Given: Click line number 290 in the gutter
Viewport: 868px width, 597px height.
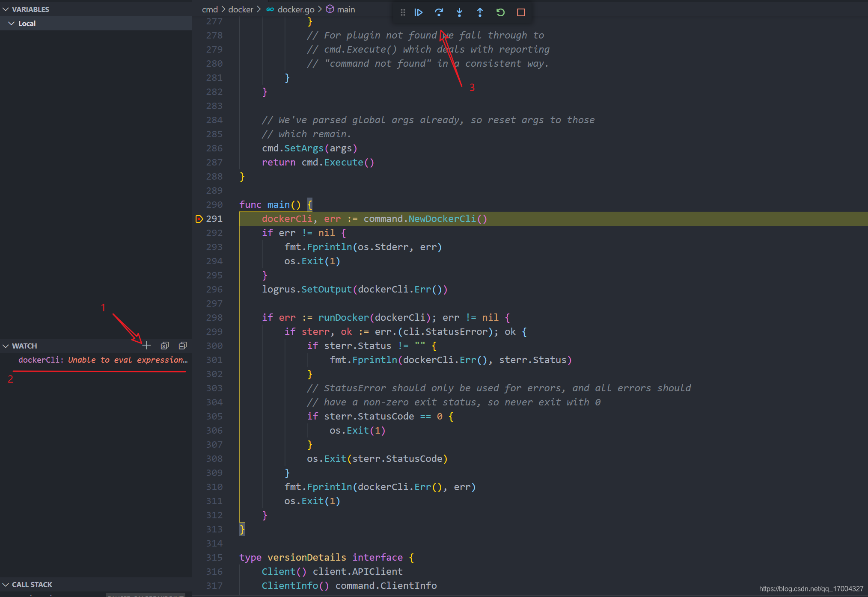Looking at the screenshot, I should (x=214, y=205).
